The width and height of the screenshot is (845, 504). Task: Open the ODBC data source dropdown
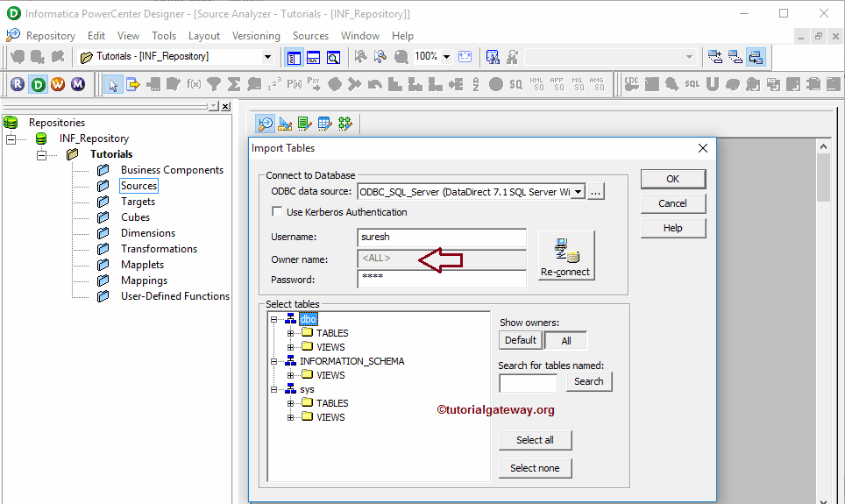[578, 192]
